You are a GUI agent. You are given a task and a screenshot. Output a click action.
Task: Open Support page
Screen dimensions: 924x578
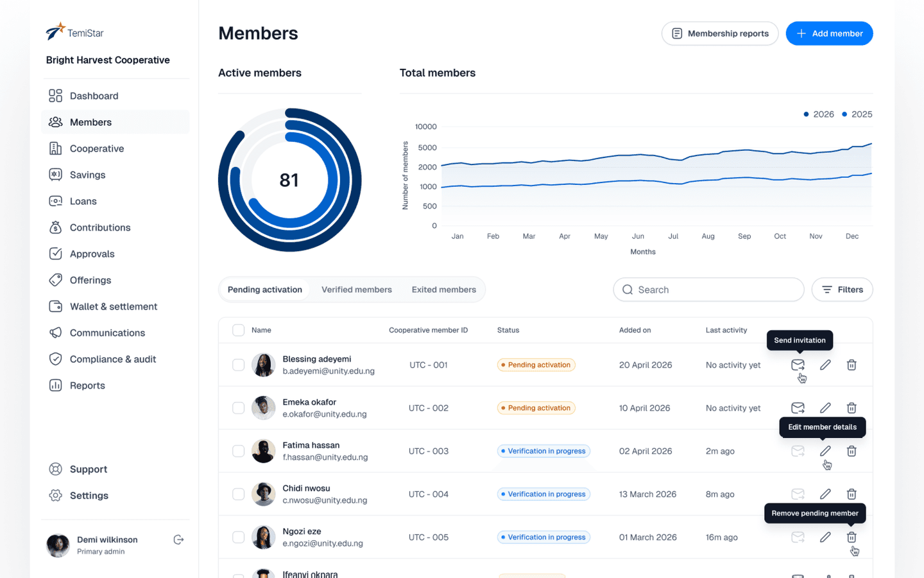tap(115, 469)
